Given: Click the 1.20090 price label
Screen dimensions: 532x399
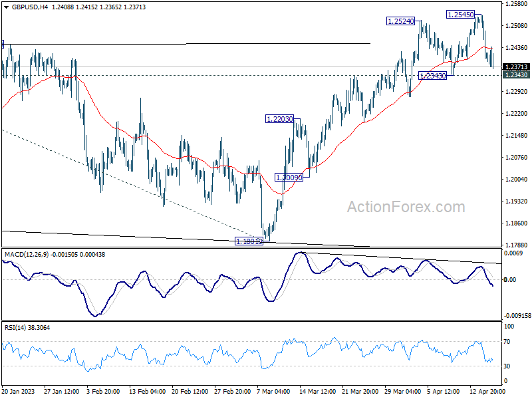Looking at the screenshot, I should (x=289, y=178).
